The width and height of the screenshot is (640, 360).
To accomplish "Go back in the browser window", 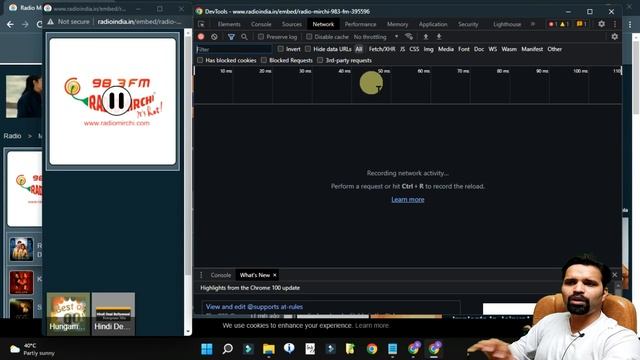I will [x=10, y=24].
